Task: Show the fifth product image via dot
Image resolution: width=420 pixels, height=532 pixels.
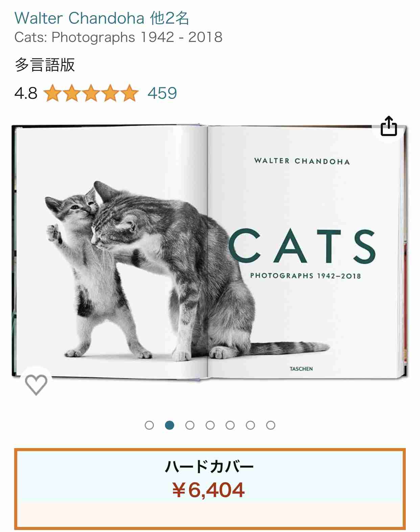Action: point(230,425)
